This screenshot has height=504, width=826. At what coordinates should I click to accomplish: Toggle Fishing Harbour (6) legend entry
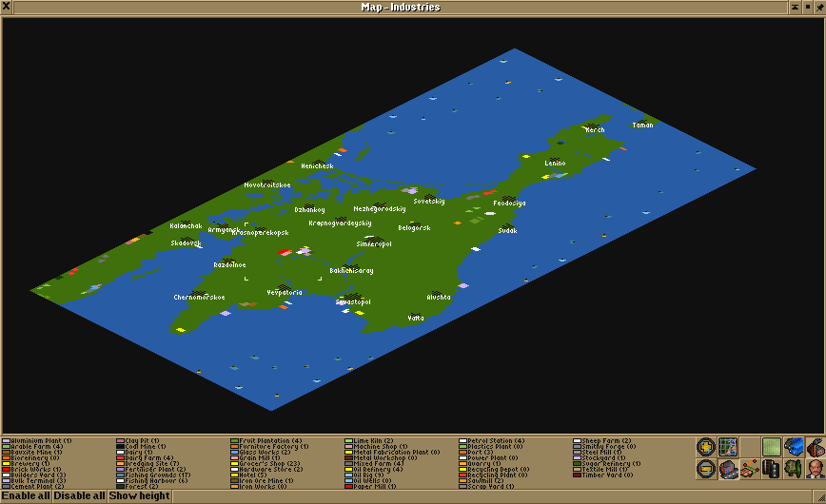click(x=152, y=481)
